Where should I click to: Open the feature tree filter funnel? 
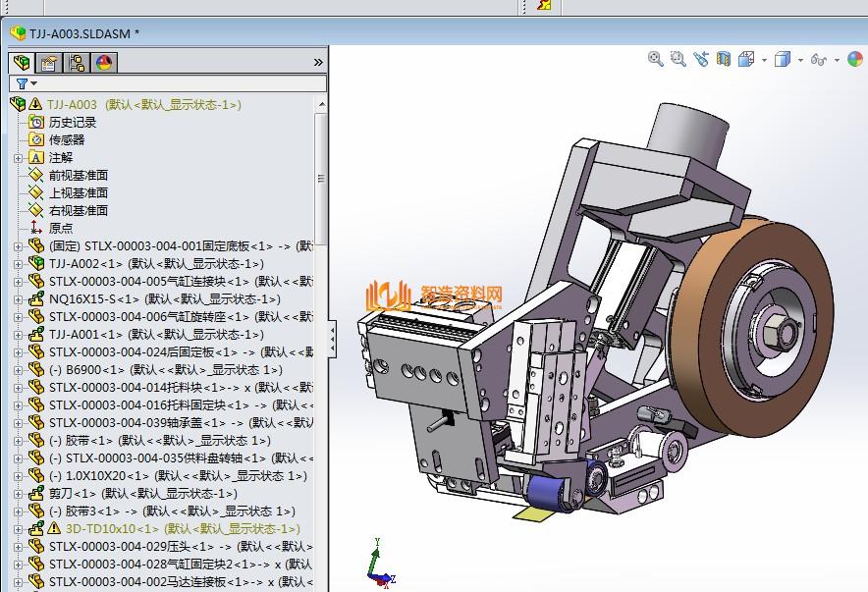tap(22, 84)
